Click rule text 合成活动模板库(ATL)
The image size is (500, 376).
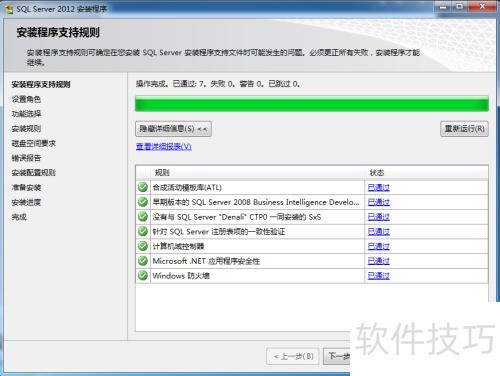pos(187,187)
